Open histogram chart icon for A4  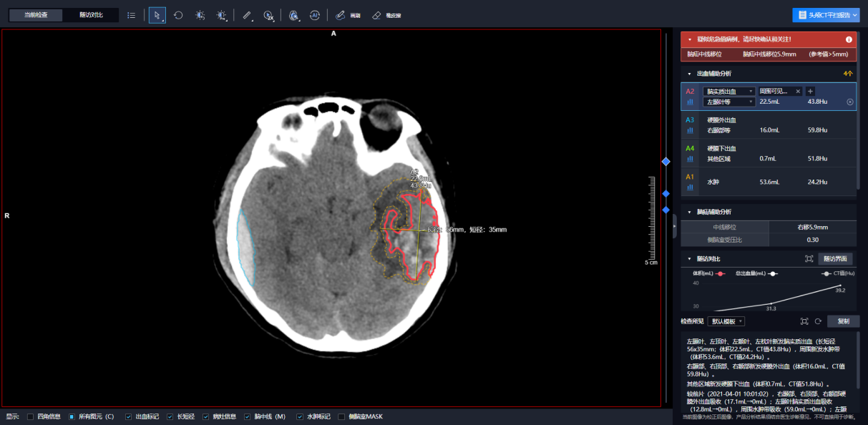coord(691,158)
